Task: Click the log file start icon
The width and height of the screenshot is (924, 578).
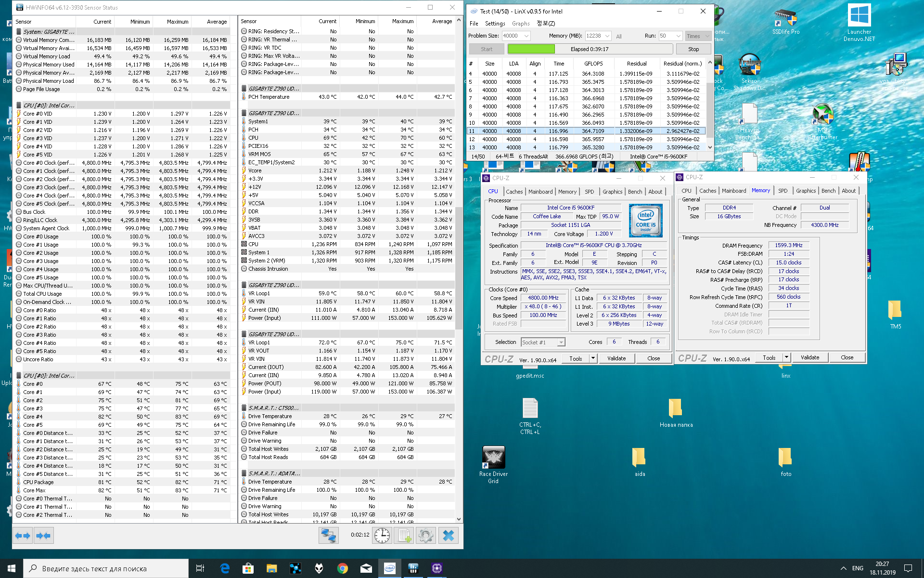Action: tap(404, 536)
